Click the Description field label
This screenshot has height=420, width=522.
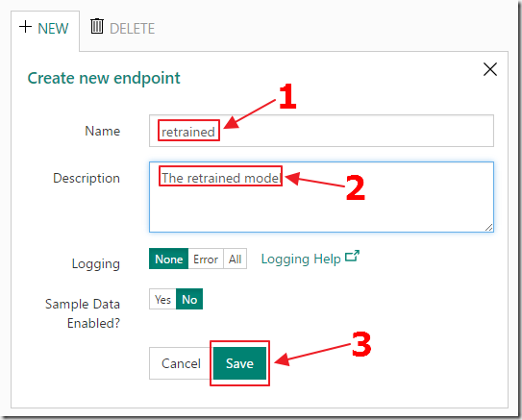tap(87, 178)
